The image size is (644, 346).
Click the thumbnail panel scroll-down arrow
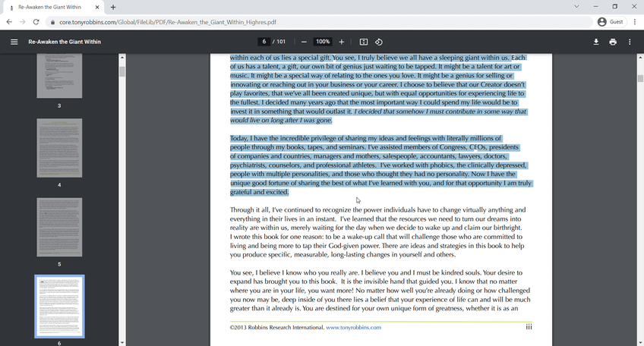tap(122, 343)
